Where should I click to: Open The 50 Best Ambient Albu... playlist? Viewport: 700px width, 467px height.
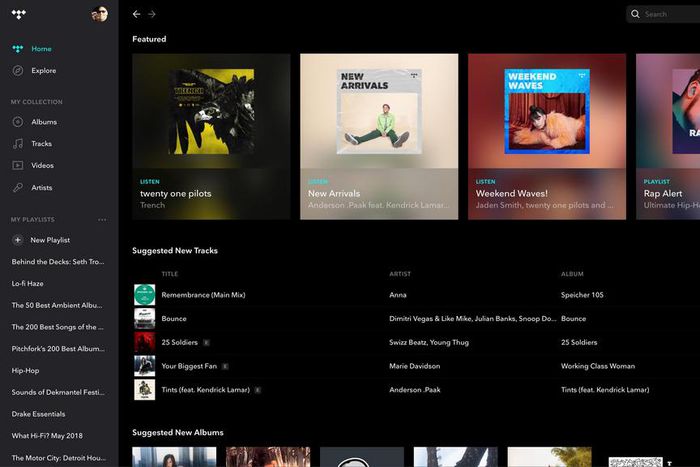coord(57,305)
